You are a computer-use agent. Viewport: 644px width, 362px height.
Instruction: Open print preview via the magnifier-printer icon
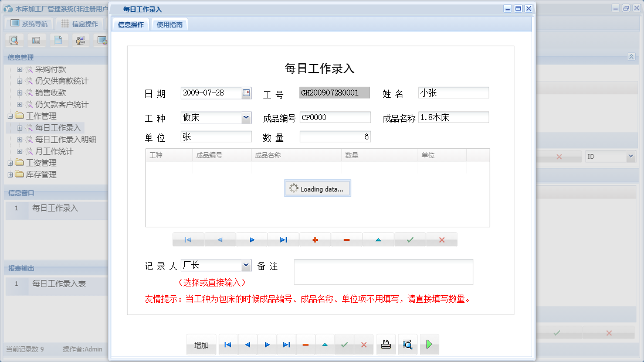point(408,344)
